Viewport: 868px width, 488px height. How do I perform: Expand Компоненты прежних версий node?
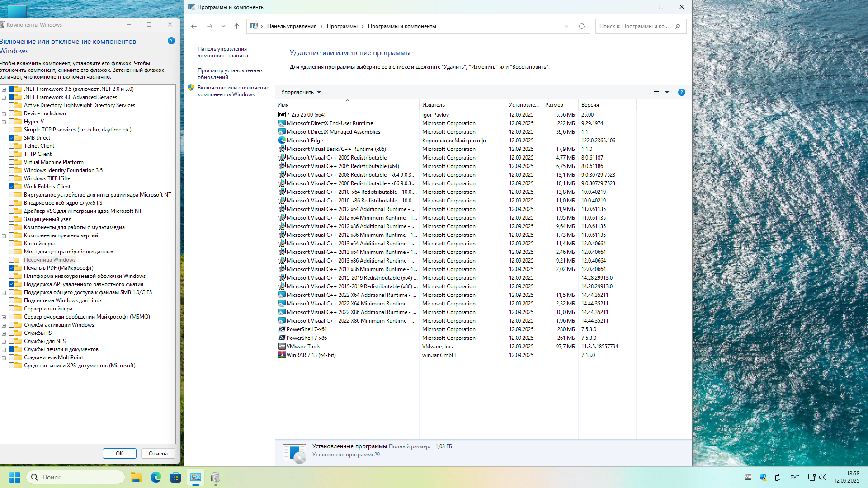(x=4, y=236)
